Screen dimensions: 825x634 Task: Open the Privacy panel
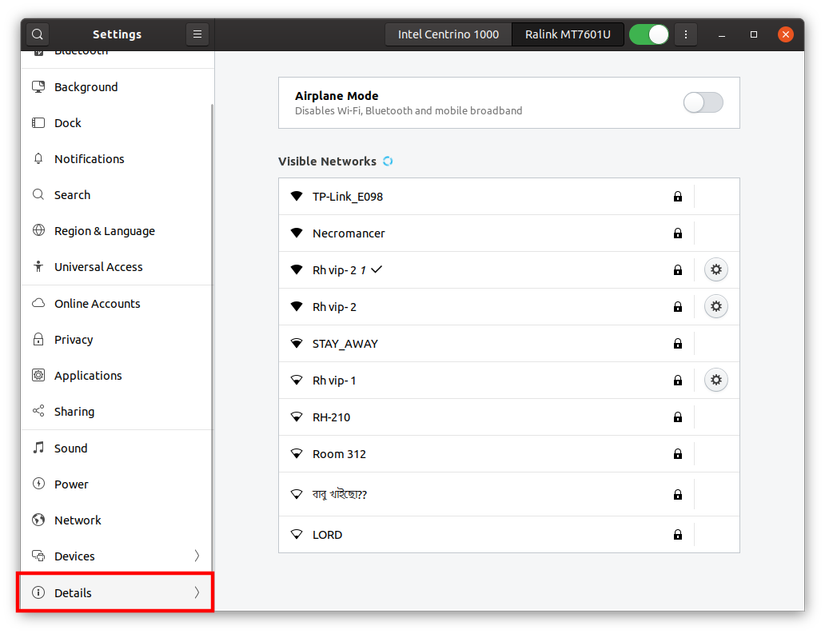coord(117,339)
